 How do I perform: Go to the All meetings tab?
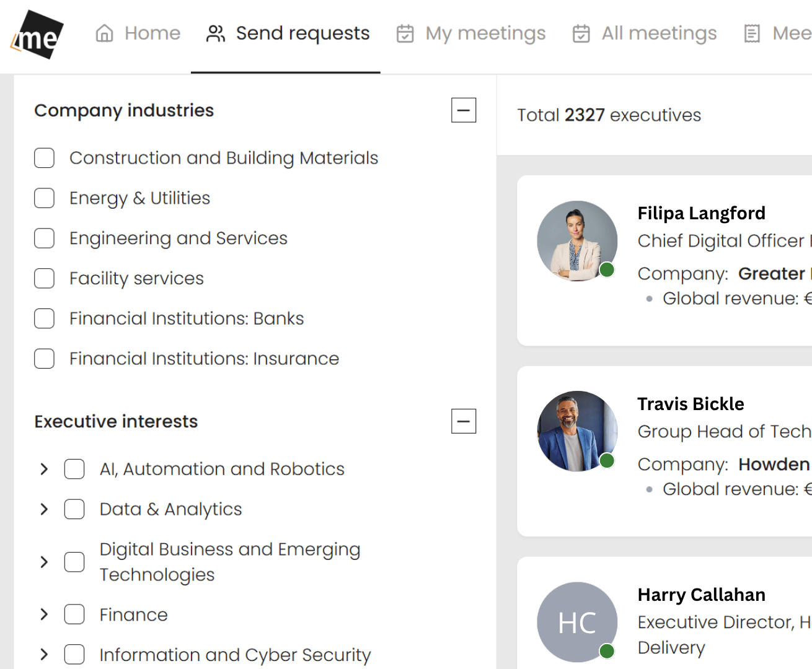pos(658,33)
